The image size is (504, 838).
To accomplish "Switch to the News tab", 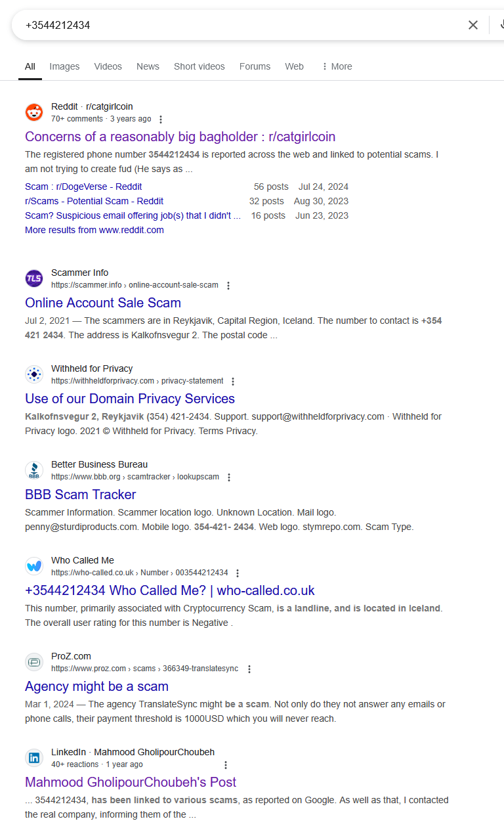I will click(148, 66).
